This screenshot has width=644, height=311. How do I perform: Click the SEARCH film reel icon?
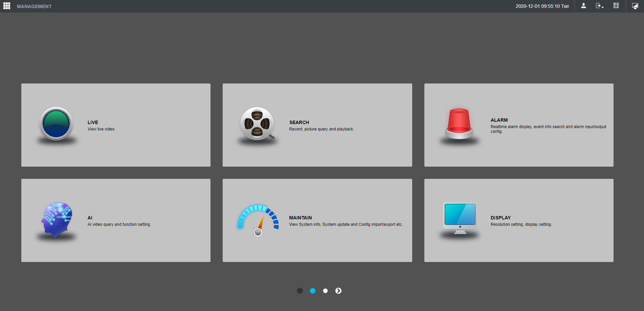pos(257,124)
